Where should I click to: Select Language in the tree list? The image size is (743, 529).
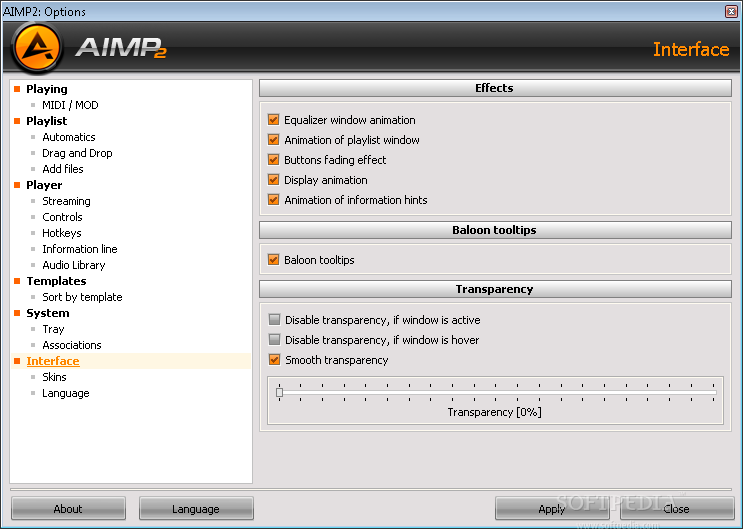click(65, 393)
